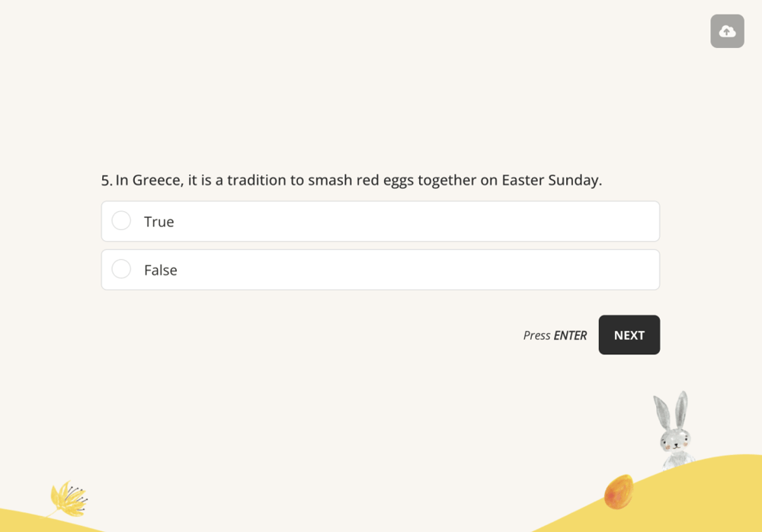Click question 5 text about Greek tradition
The image size is (762, 532).
[351, 180]
